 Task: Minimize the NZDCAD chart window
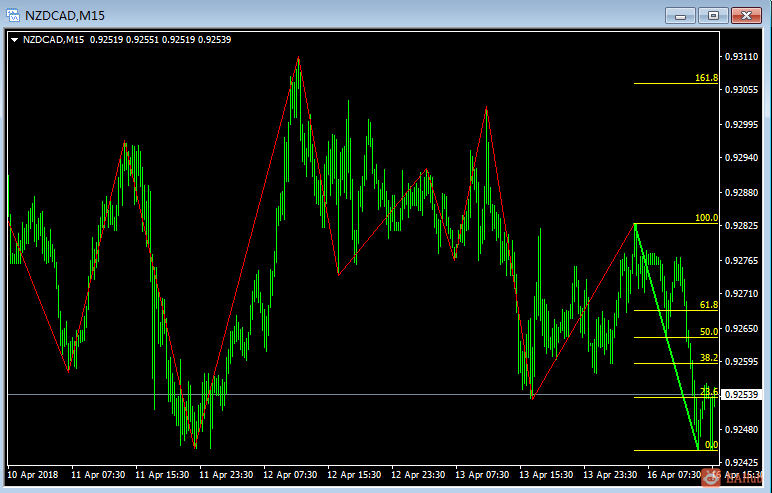coord(680,16)
